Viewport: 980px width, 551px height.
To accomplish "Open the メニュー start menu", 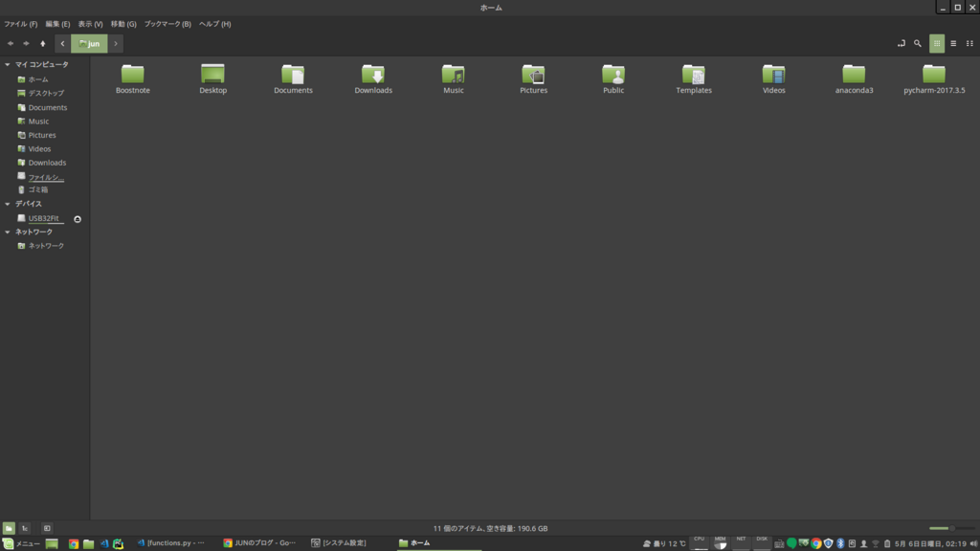I will pyautogui.click(x=21, y=543).
